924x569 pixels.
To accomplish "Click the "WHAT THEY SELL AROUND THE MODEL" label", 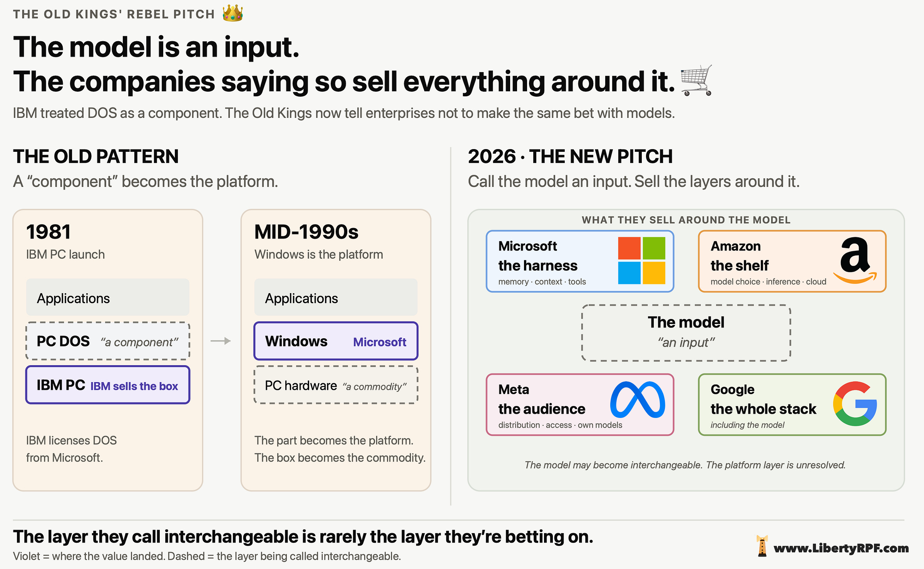I will [686, 220].
